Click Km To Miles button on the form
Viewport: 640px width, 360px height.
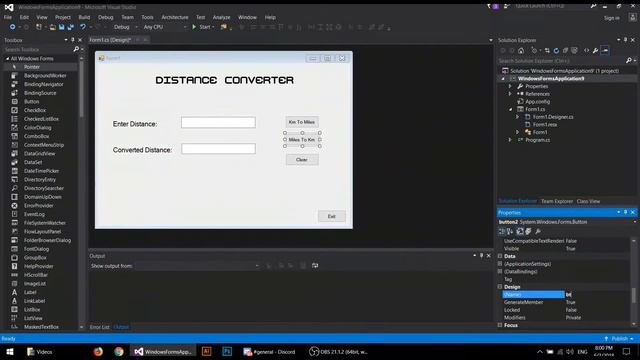(x=302, y=122)
